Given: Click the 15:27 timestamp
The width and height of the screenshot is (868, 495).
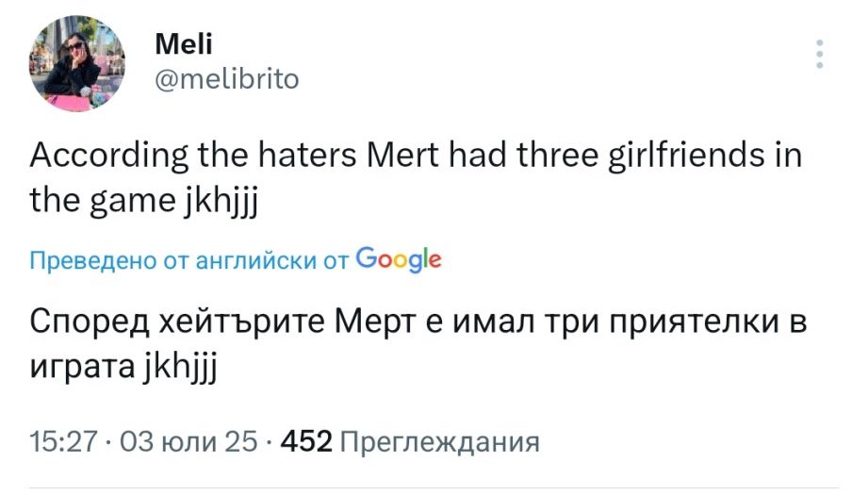Looking at the screenshot, I should point(64,441).
